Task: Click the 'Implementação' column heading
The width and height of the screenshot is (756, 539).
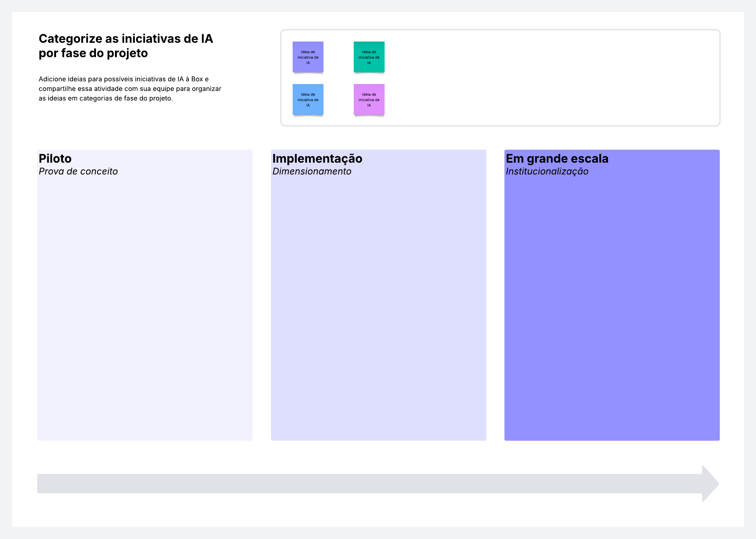Action: tap(317, 159)
